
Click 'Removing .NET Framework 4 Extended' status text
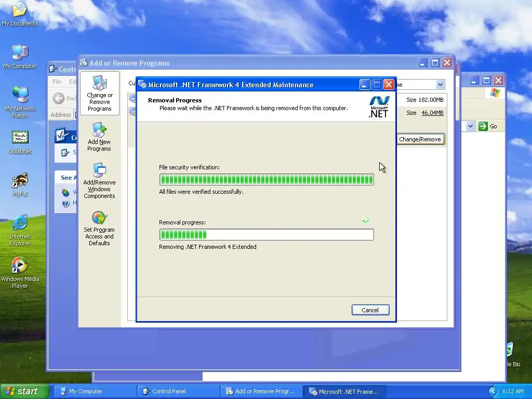pyautogui.click(x=208, y=247)
